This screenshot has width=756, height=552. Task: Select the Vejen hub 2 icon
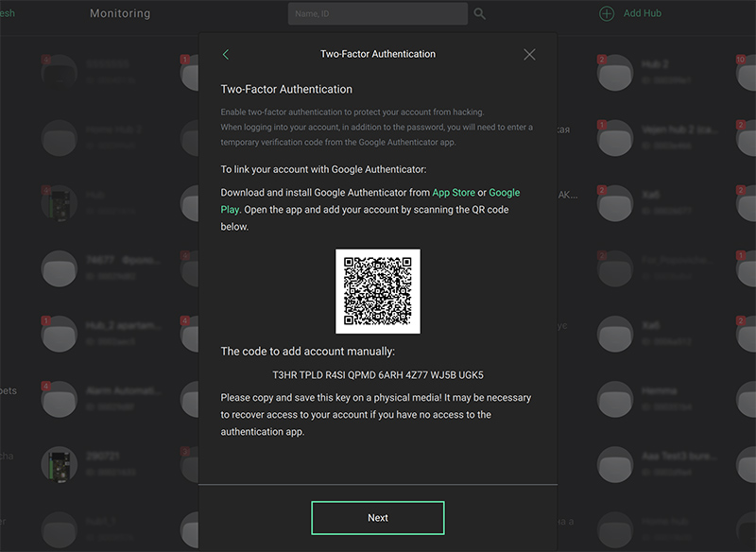[x=615, y=138]
